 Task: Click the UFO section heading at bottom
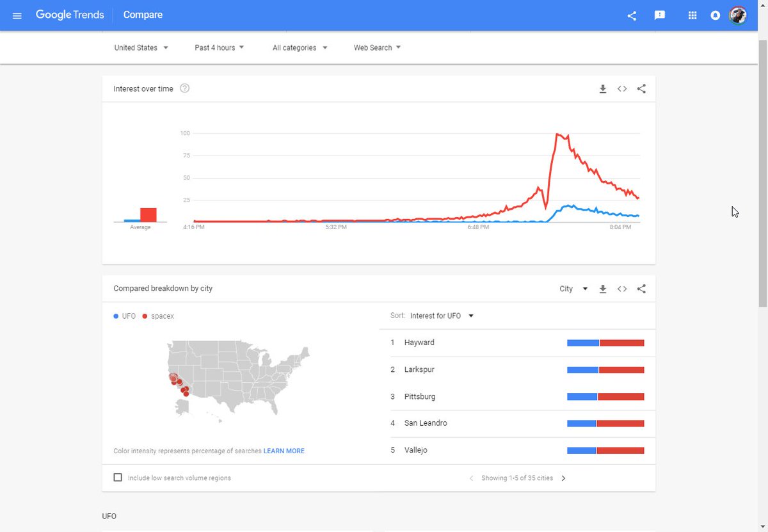pos(109,516)
